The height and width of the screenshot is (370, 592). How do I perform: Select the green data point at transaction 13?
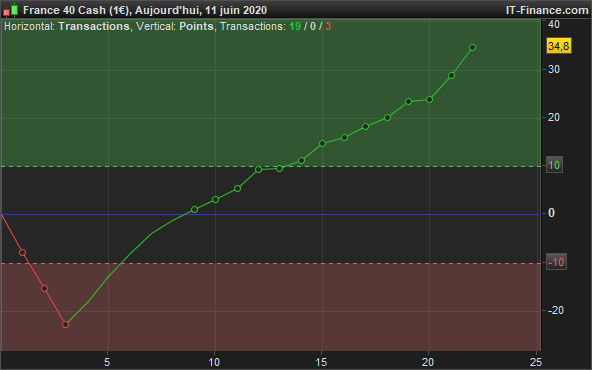click(280, 168)
